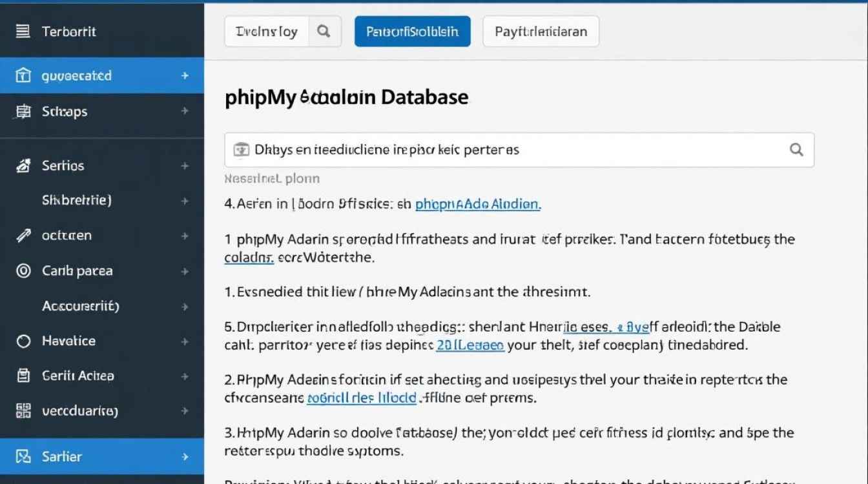This screenshot has height=484, width=868.
Task: Open the database icon next to Schaps
Action: [x=23, y=111]
